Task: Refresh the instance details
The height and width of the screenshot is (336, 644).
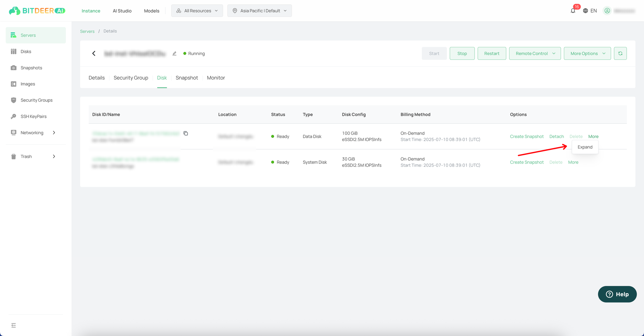Action: (x=620, y=53)
